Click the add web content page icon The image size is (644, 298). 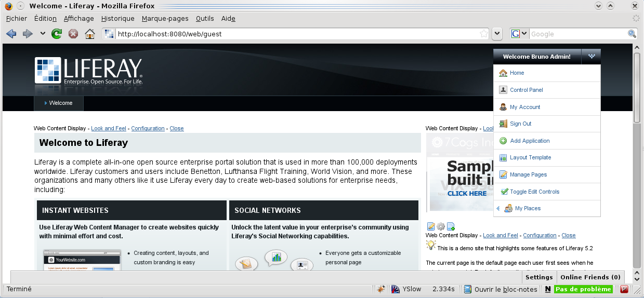tap(451, 226)
